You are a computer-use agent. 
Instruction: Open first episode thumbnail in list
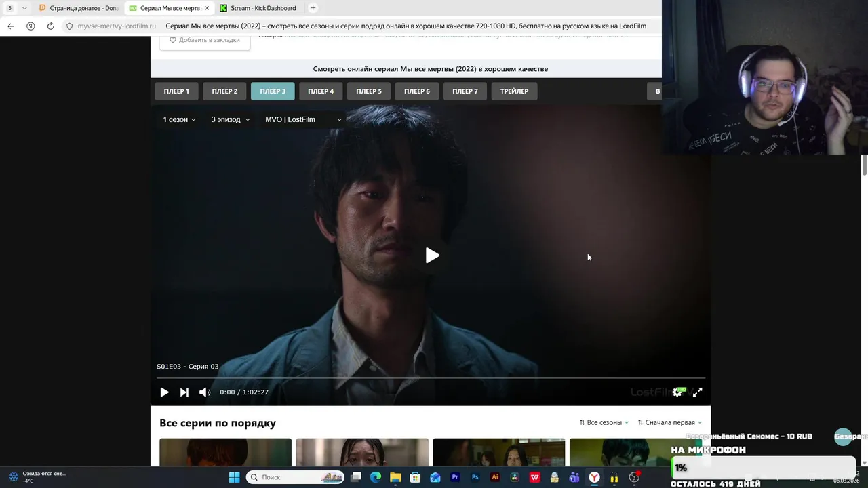tap(225, 452)
